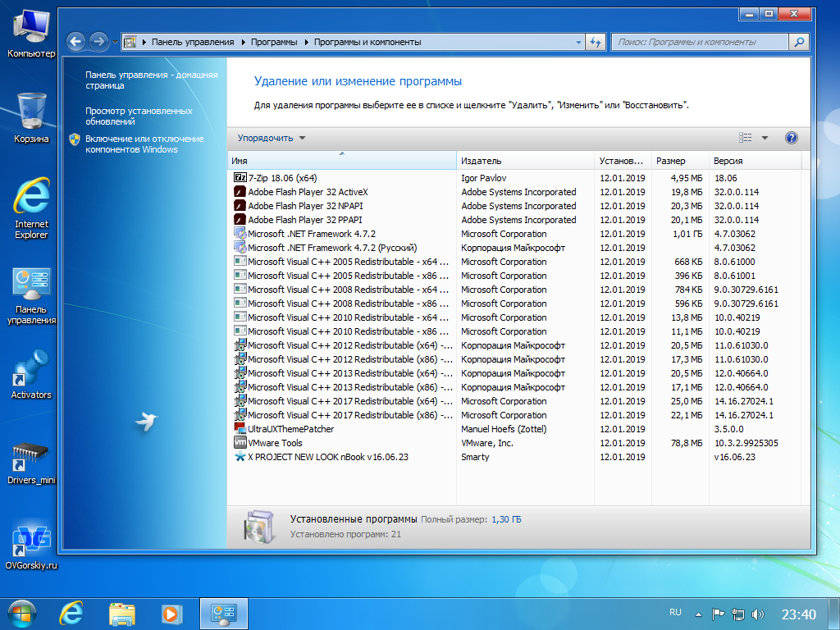
Task: Open the view options dropdown arrow
Action: click(765, 138)
